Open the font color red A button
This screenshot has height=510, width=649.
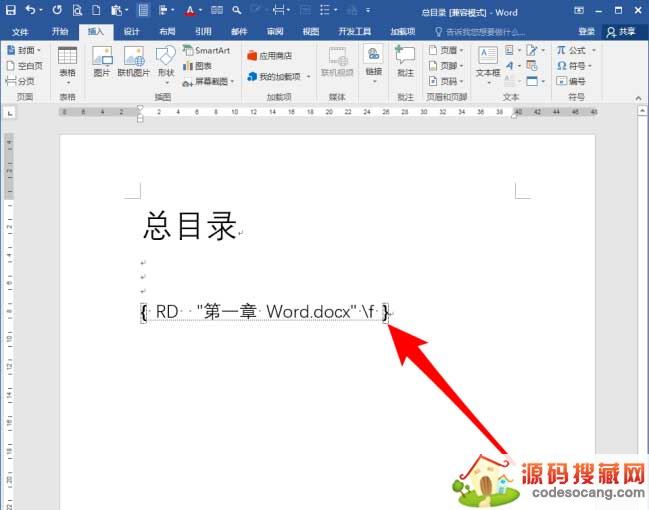tap(188, 10)
